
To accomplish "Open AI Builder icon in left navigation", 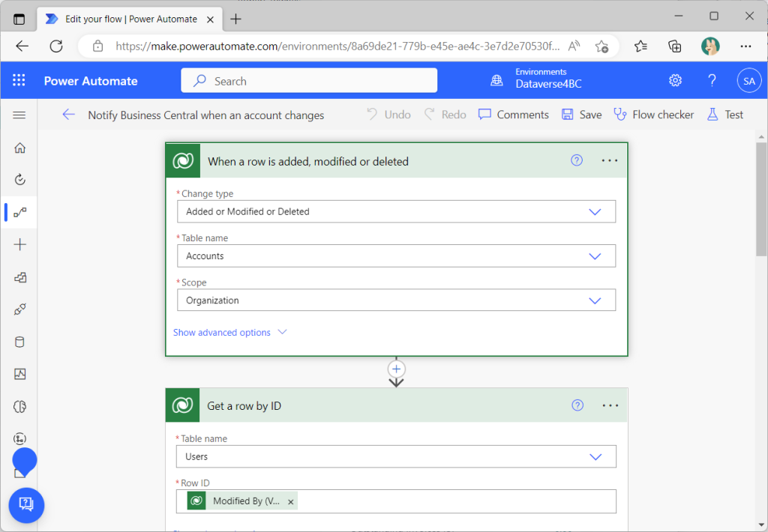I will (19, 406).
